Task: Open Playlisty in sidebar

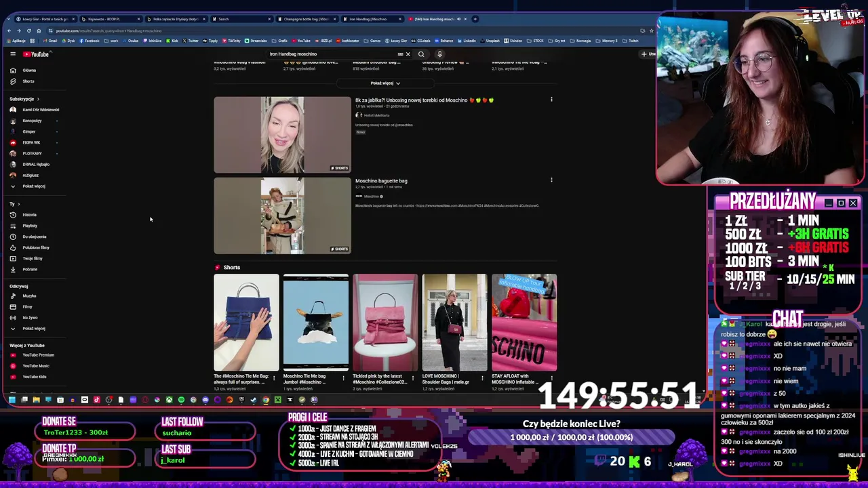Action: point(24,226)
